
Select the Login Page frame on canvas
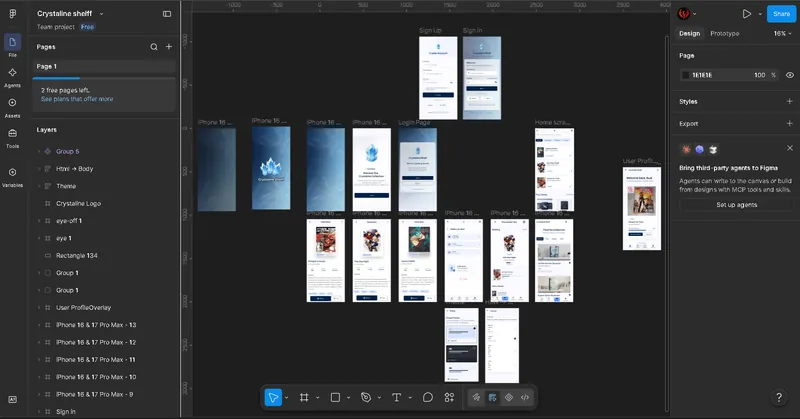point(417,169)
